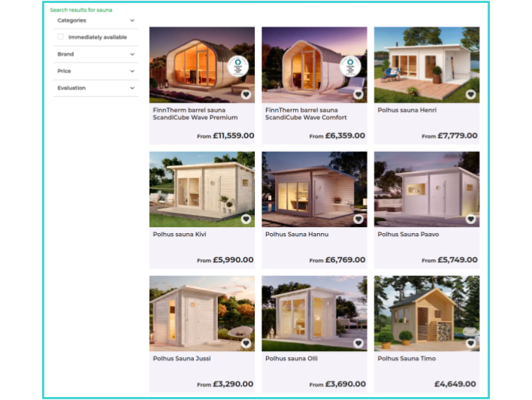The width and height of the screenshot is (532, 400).
Task: Open Polhus Sauna Jussi title link
Action: click(182, 359)
